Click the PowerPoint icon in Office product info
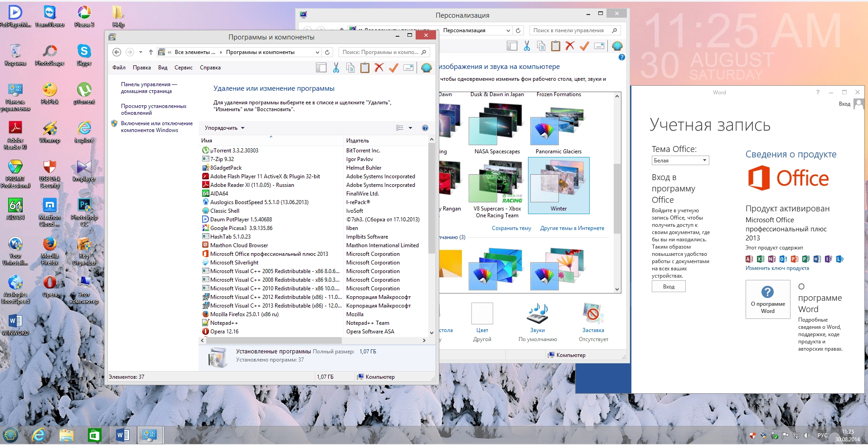The height and width of the screenshot is (445, 868). [x=795, y=259]
